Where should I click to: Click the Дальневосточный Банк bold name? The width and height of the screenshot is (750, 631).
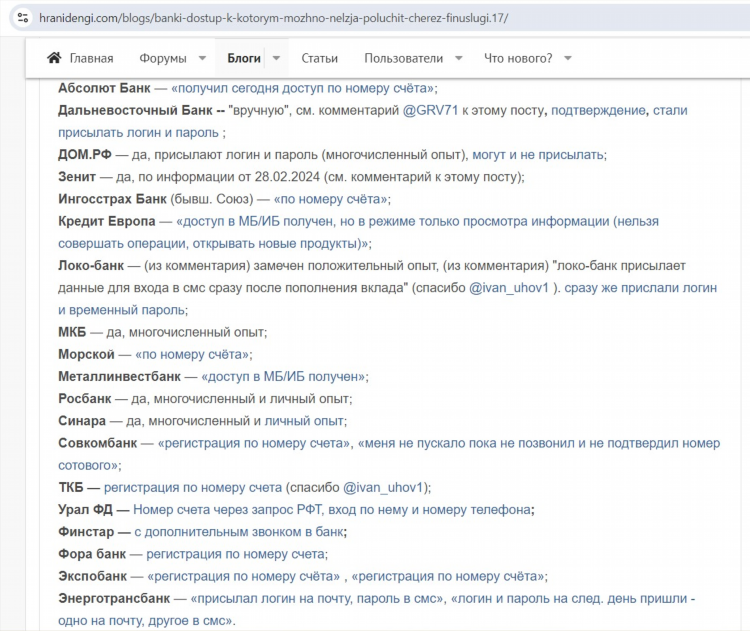tap(135, 111)
